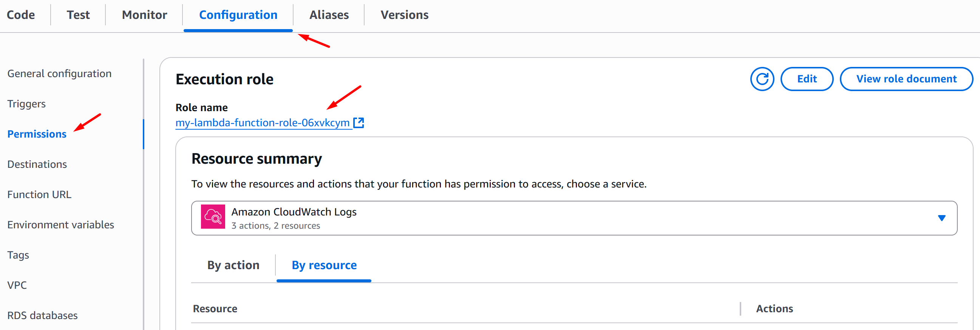Click the Amazon CloudWatch Logs service icon

coord(213,217)
